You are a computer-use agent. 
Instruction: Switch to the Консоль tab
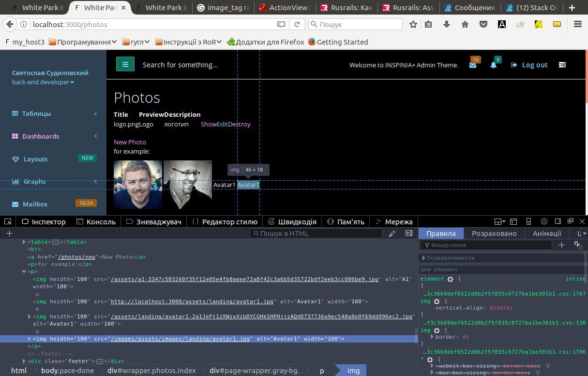pos(96,221)
